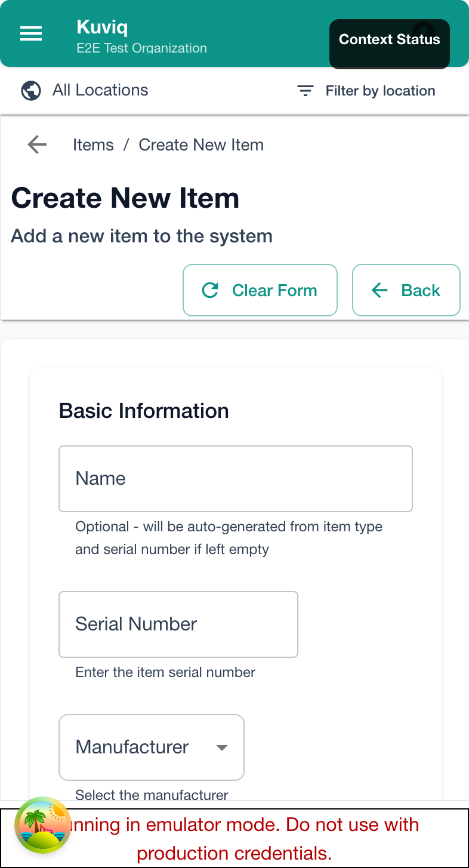Click the Manufacturer dropdown caret arrow

click(x=222, y=747)
